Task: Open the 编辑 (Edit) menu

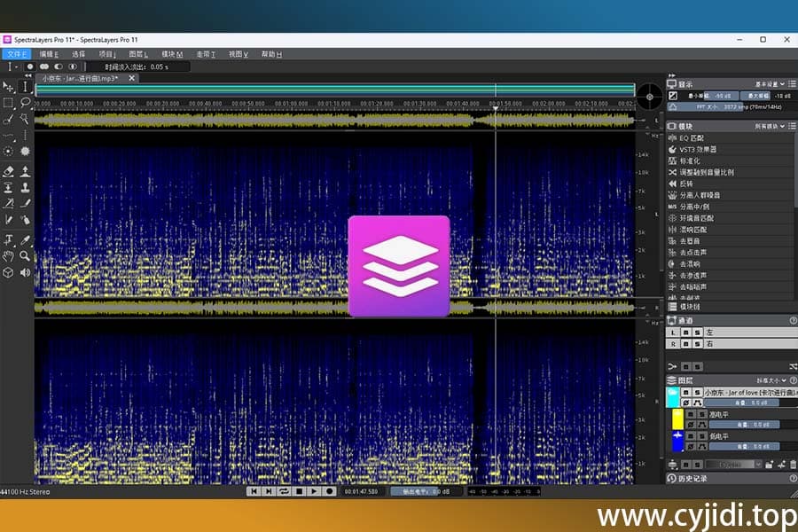Action: 49,54
